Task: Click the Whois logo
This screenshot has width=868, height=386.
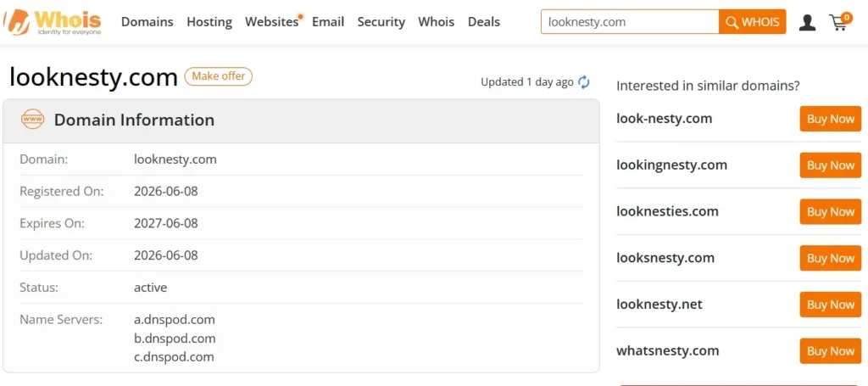Action: pyautogui.click(x=53, y=22)
